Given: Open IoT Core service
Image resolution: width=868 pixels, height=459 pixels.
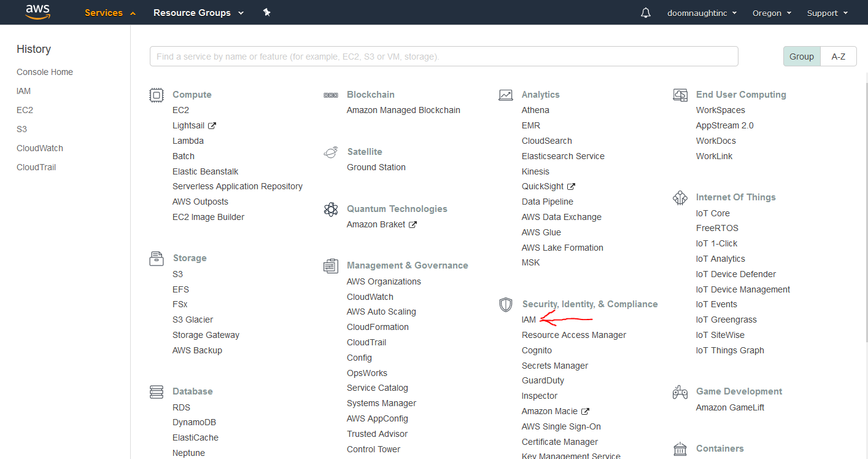Looking at the screenshot, I should pos(713,213).
